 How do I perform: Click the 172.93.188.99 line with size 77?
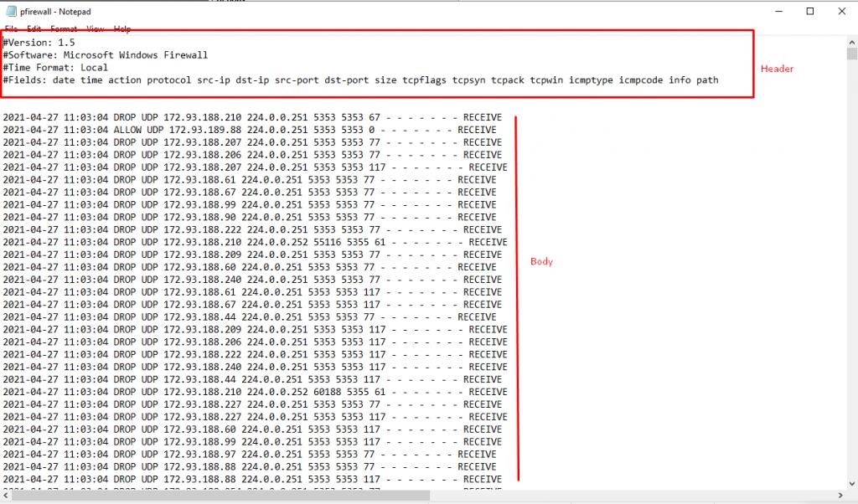tap(250, 205)
